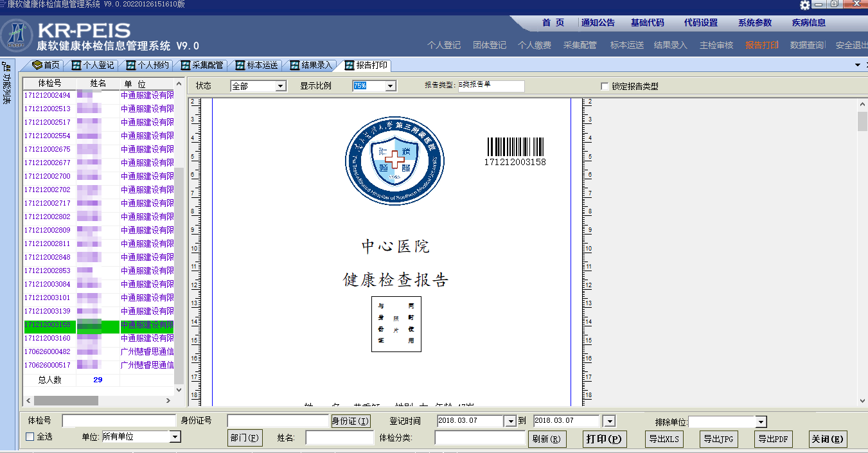Expand the 显示比例 zoom dropdown
This screenshot has height=453, width=868.
[390, 86]
